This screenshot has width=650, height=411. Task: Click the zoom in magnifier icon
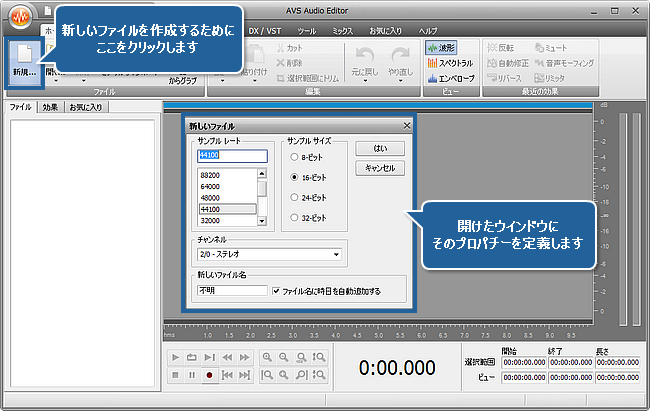(x=267, y=357)
